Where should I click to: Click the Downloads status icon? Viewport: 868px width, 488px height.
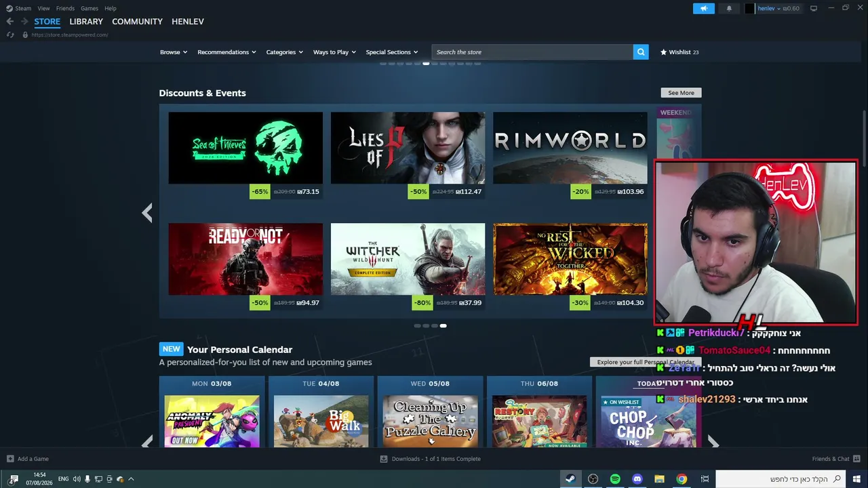tap(384, 459)
